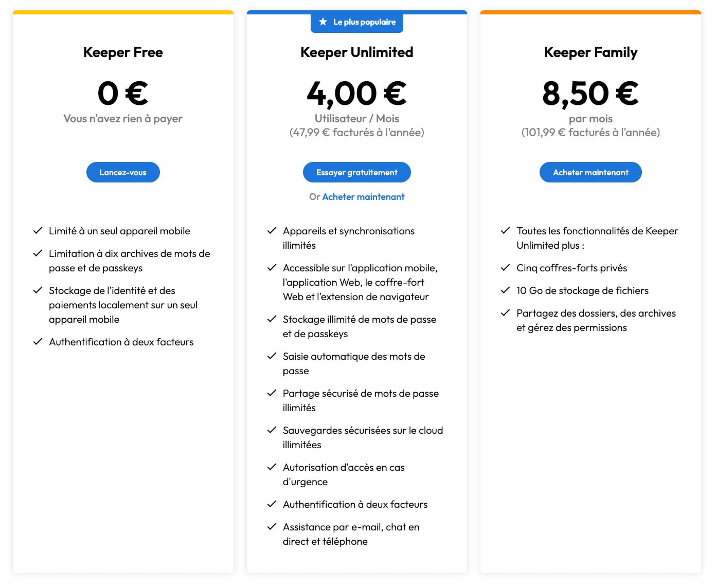Screen dimensions: 716x588
Task: Click the star icon in the popular badge
Action: (323, 22)
